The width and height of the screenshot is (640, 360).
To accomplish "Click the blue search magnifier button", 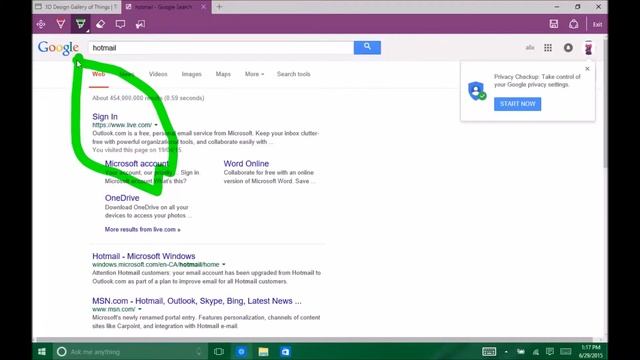I will pos(367,47).
